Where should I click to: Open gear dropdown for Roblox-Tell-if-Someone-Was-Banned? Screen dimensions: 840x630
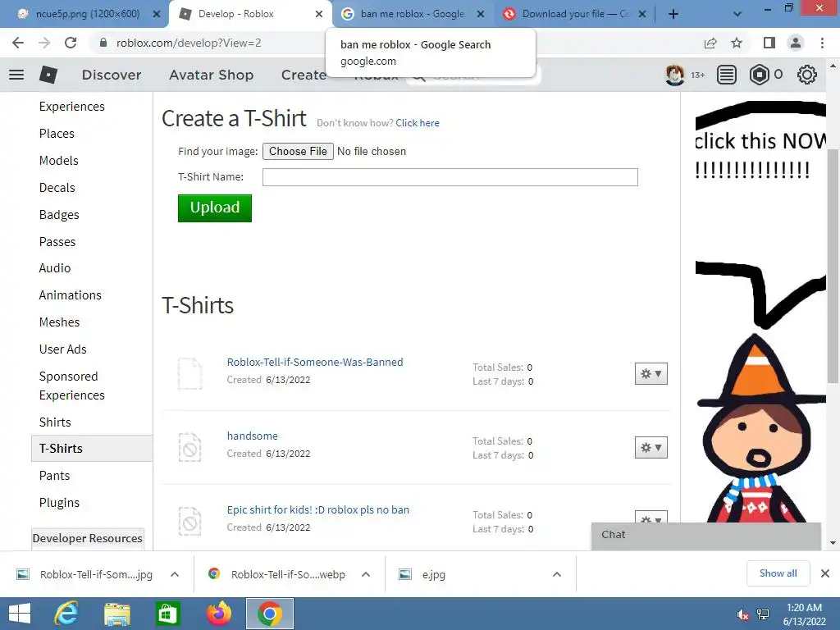click(x=651, y=373)
